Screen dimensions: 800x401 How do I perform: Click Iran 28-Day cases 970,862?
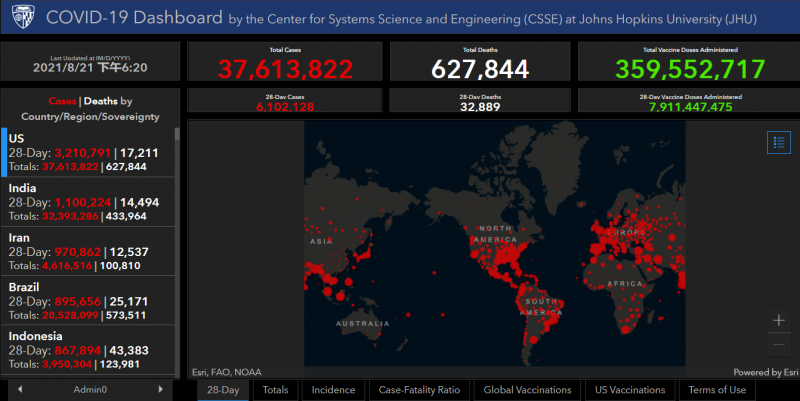tap(78, 252)
